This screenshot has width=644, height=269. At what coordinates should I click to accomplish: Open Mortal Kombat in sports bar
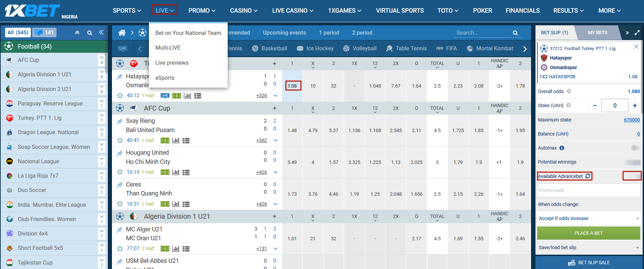pyautogui.click(x=490, y=49)
